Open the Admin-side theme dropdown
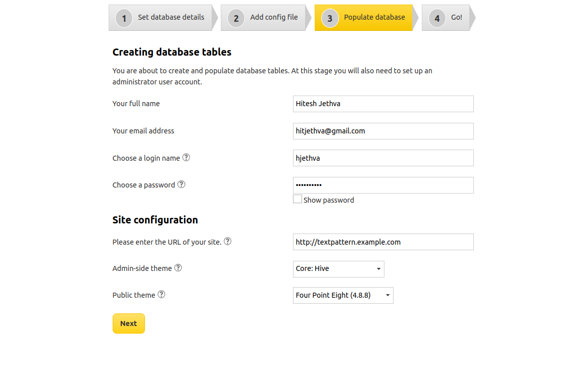 pos(338,269)
